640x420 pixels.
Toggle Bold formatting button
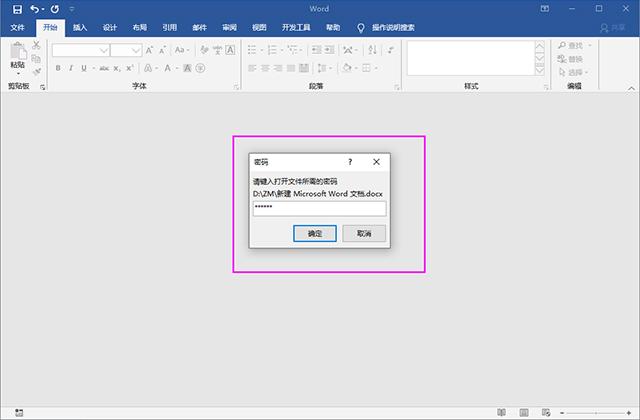point(58,68)
